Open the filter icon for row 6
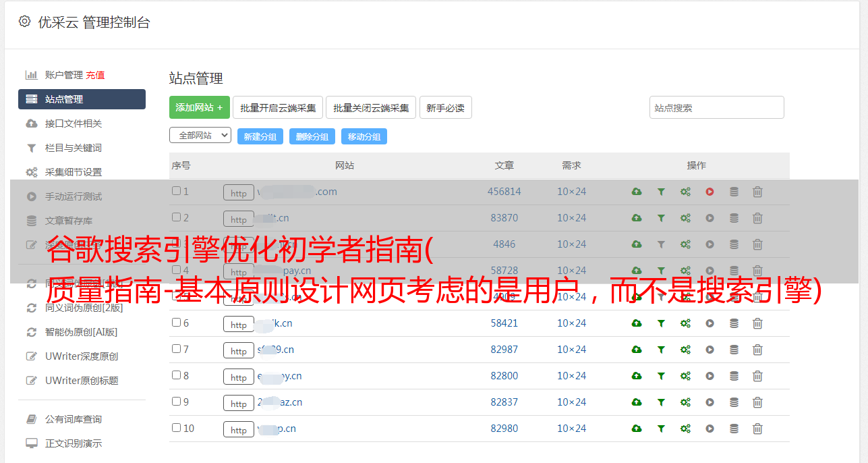The image size is (868, 463). 661,323
